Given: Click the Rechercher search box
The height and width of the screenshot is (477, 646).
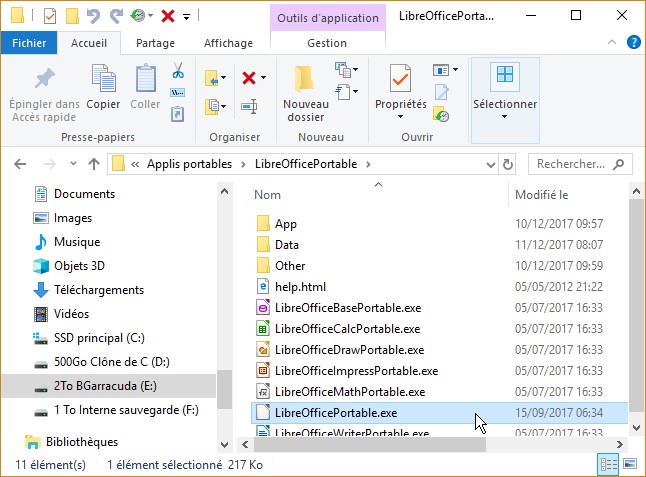Looking at the screenshot, I should click(x=580, y=164).
